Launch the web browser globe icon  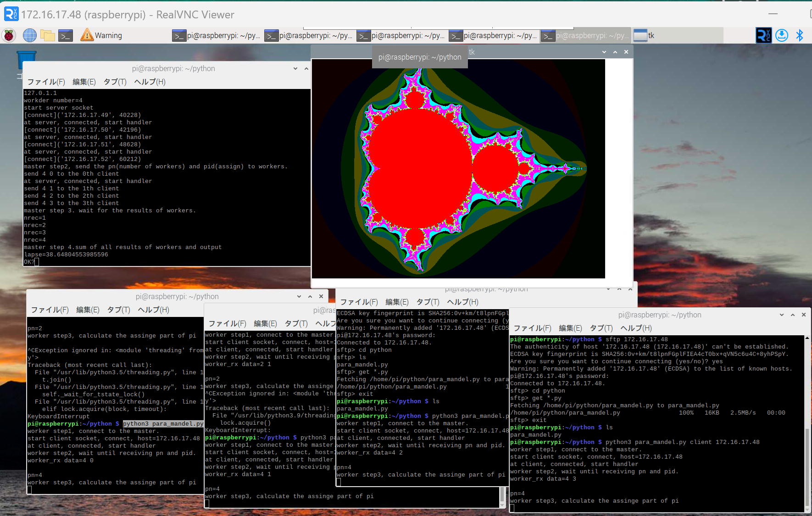(x=29, y=35)
